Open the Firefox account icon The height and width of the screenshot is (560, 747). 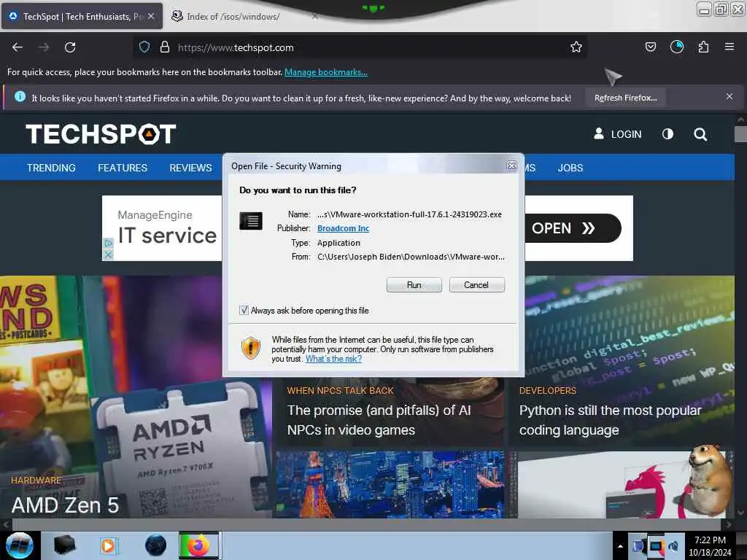pyautogui.click(x=676, y=47)
